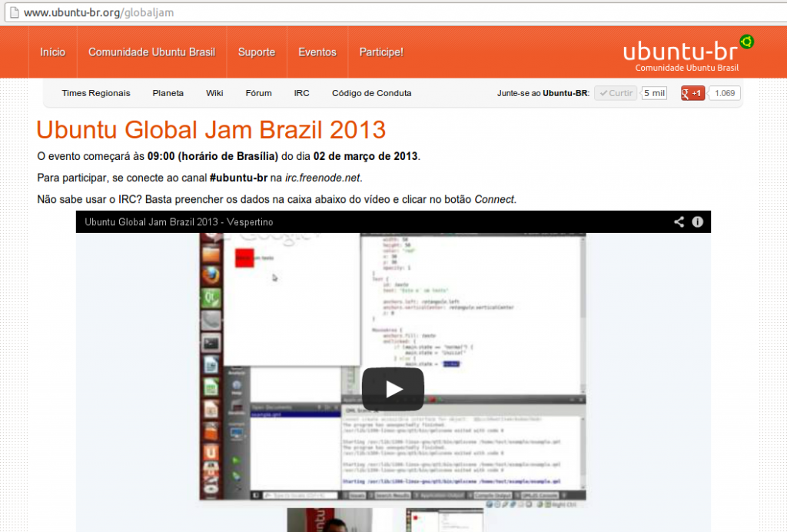Viewport: 787px width, 532px height.
Task: Click the Ubuntu Global Jam Brazil 2013 heading
Action: pyautogui.click(x=211, y=129)
